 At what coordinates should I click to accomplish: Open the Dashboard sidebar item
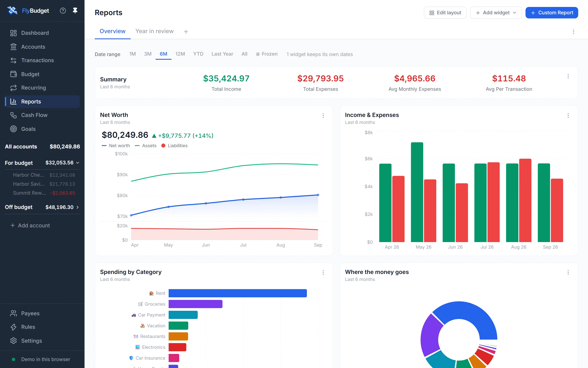tap(42, 33)
